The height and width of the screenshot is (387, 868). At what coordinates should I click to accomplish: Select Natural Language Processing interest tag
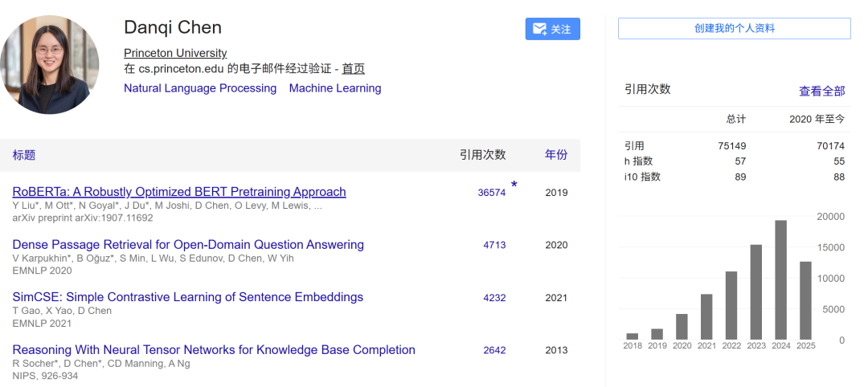pyautogui.click(x=200, y=88)
